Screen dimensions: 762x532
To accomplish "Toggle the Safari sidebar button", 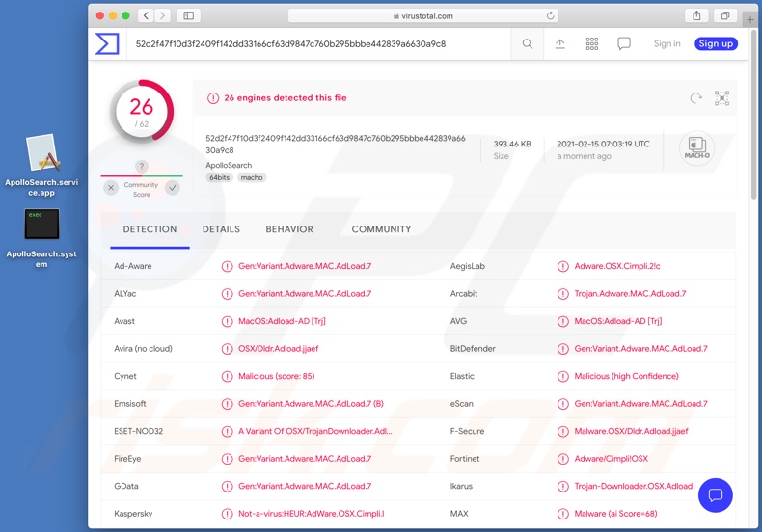I will click(x=189, y=15).
